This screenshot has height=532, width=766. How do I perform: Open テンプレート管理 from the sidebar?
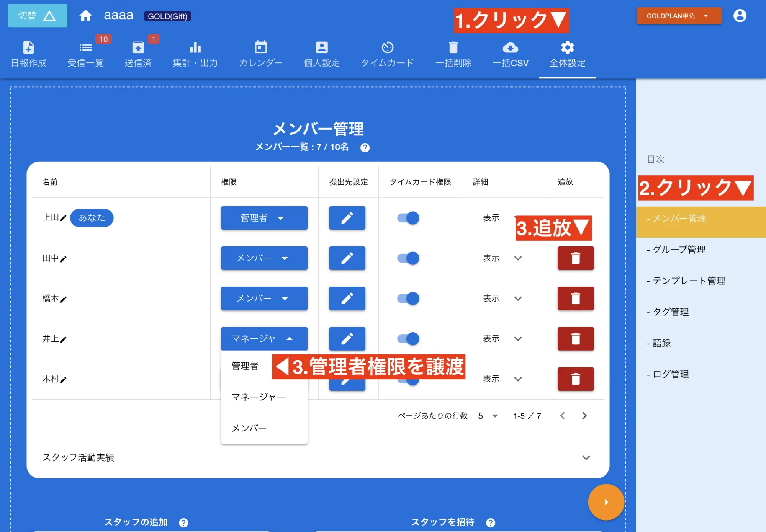(x=686, y=281)
